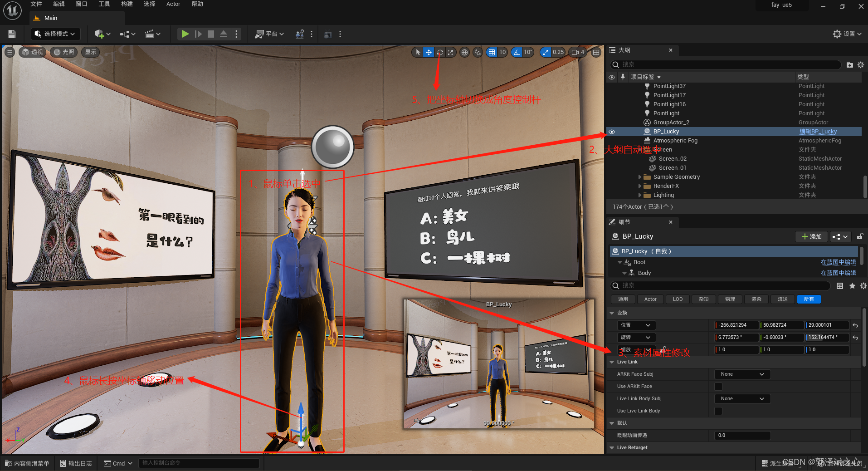Save the current level with the floppy icon
The width and height of the screenshot is (868, 471).
(x=12, y=34)
